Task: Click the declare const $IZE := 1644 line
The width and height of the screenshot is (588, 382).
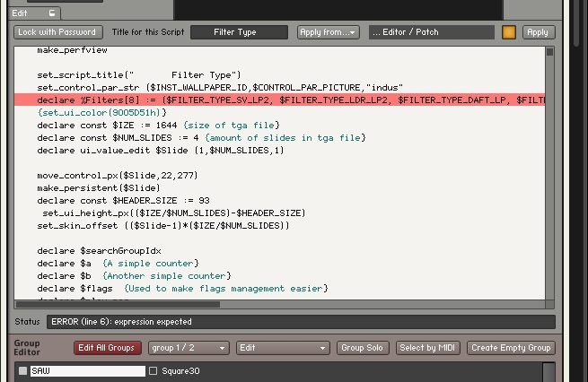Action: coord(158,125)
